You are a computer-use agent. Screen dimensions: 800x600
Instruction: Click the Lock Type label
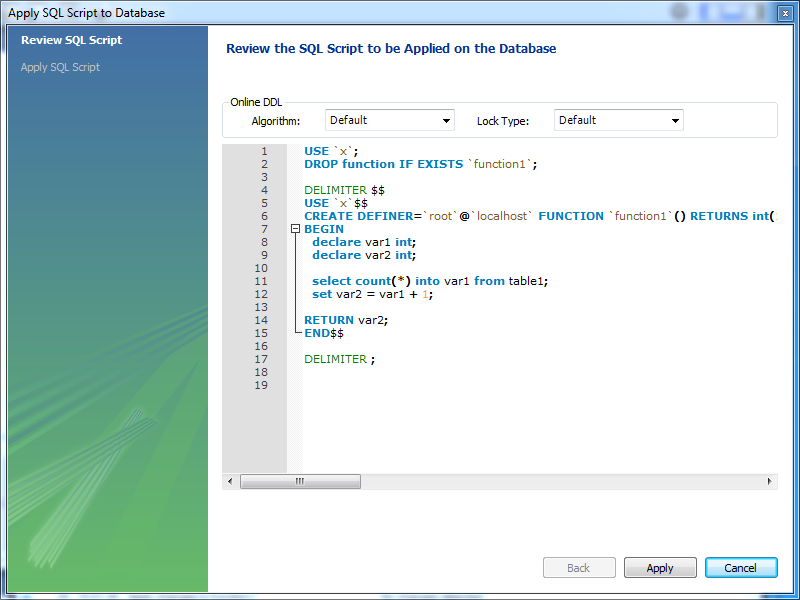coord(503,121)
